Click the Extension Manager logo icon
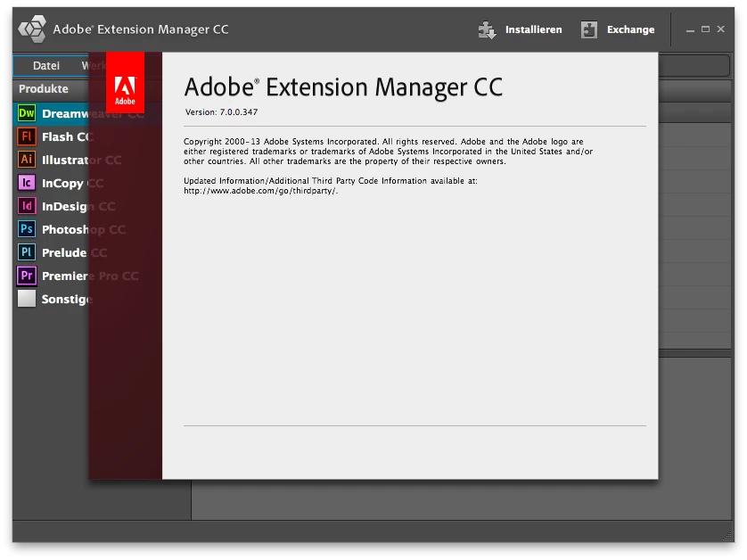Image resolution: width=747 pixels, height=560 pixels. tap(32, 29)
